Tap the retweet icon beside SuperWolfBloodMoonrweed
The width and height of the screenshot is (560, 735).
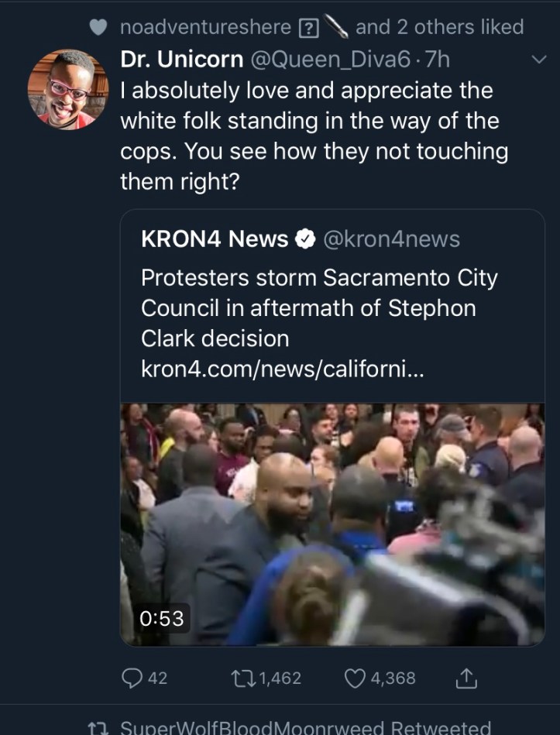pos(98,727)
